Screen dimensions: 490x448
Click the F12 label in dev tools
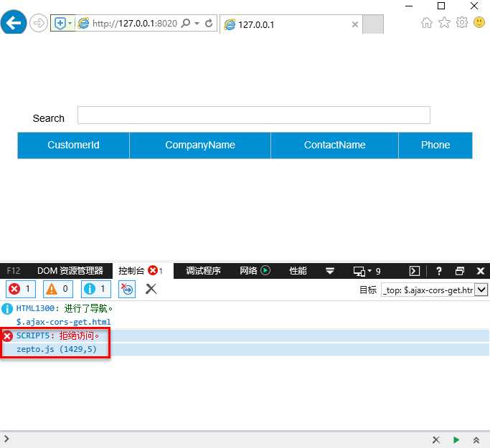(x=14, y=271)
